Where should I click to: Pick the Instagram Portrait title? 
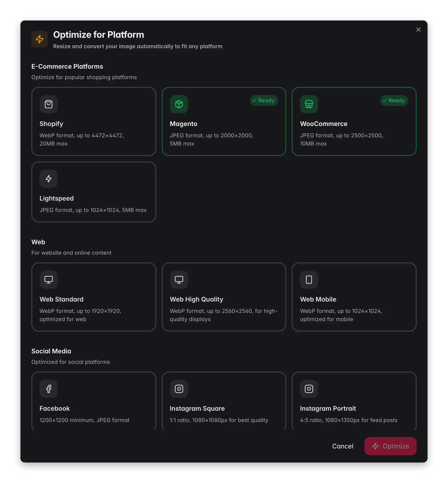click(328, 408)
